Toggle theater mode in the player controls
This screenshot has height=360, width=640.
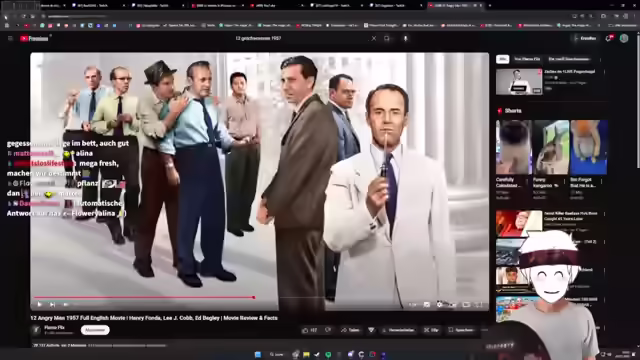(x=466, y=304)
